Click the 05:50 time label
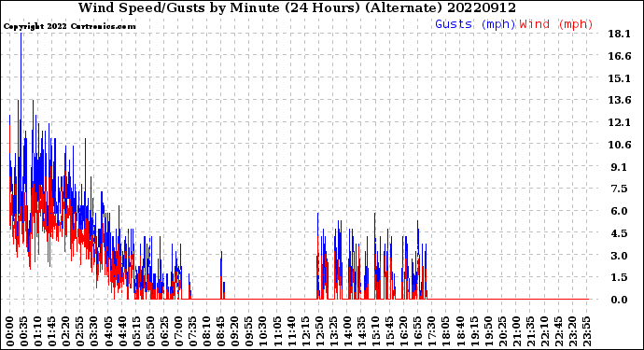The image size is (644, 350). pos(150,331)
